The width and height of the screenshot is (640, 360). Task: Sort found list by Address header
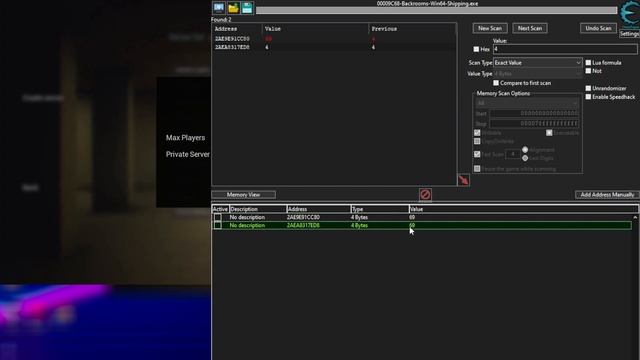(237, 29)
